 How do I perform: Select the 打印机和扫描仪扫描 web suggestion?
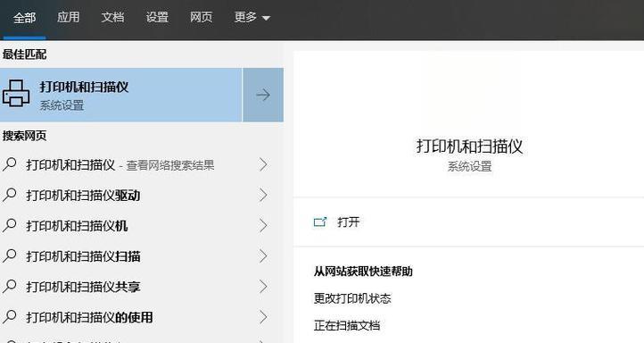(141, 256)
